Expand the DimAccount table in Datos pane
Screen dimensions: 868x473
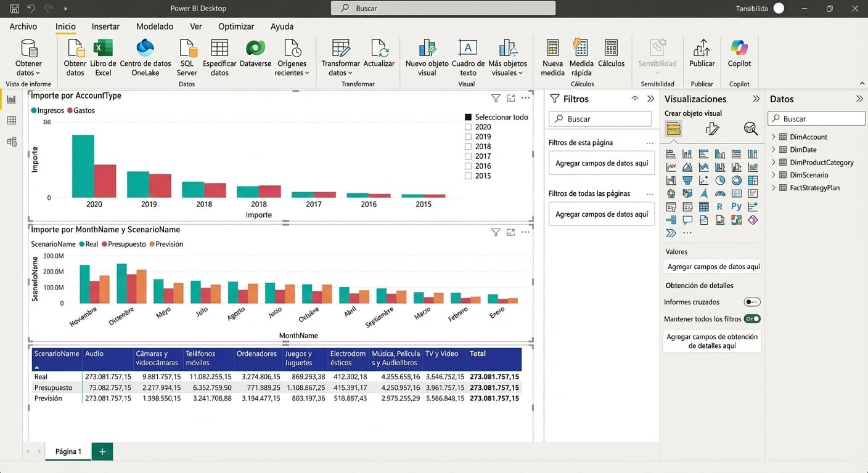click(x=773, y=136)
